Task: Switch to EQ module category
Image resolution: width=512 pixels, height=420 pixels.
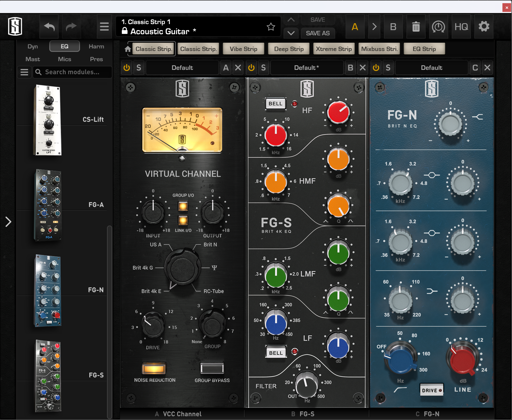Action: point(65,46)
